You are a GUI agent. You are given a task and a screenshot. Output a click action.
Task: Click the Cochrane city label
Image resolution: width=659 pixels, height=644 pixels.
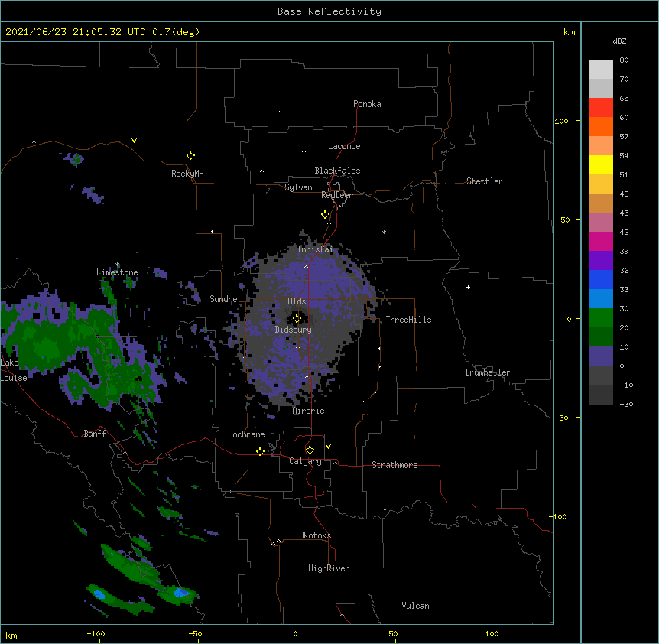[246, 434]
